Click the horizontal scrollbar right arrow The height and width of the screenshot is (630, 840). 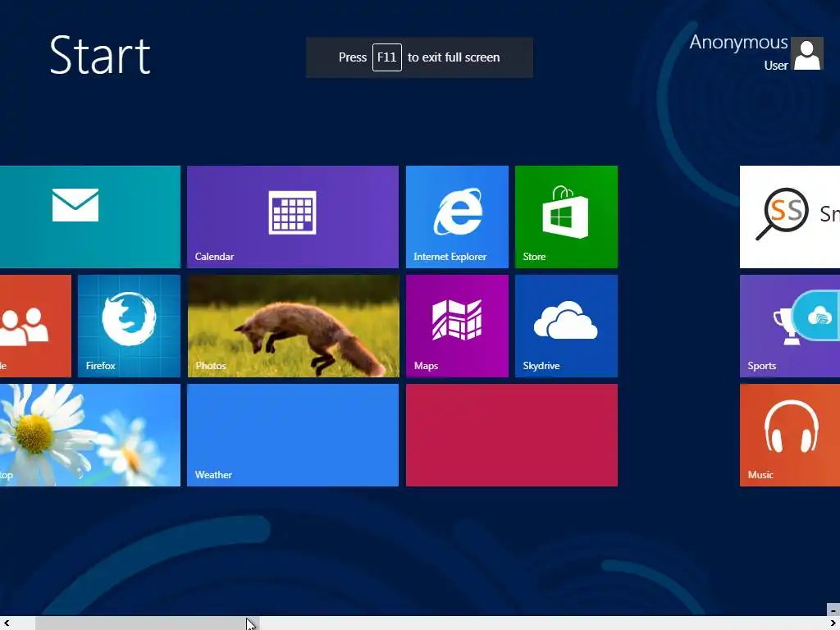[833, 623]
